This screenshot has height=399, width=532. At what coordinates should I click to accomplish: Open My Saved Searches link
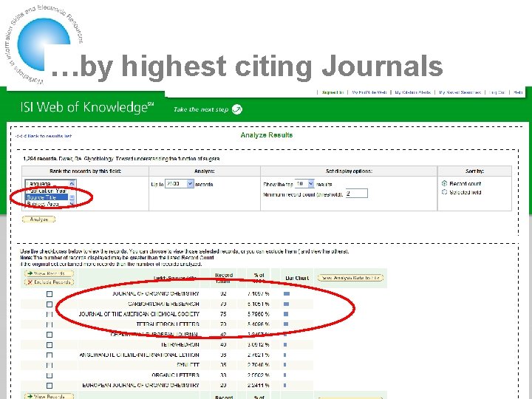(460, 92)
